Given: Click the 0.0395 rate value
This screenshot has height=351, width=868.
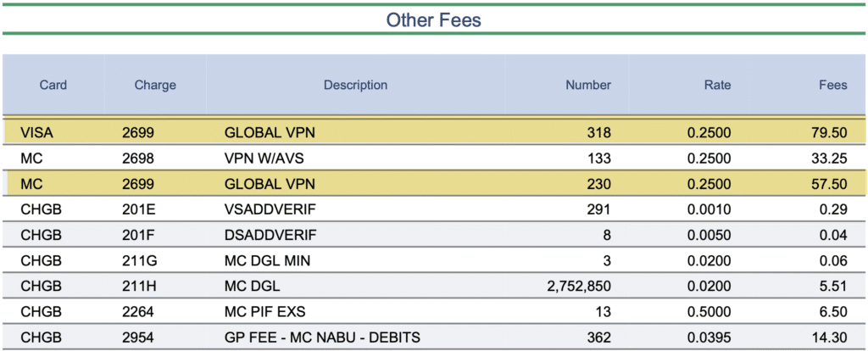Looking at the screenshot, I should tap(712, 337).
